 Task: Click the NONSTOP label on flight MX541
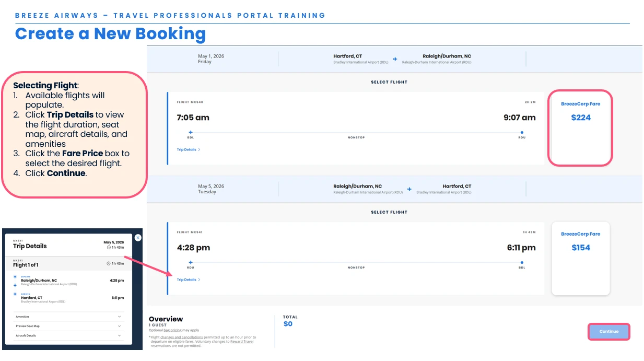(356, 267)
